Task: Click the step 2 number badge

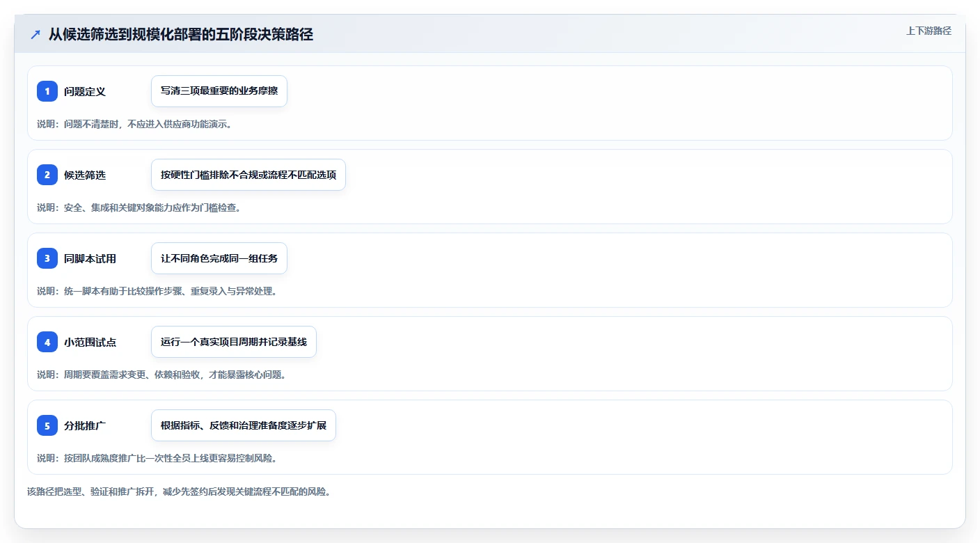Action: coord(47,175)
